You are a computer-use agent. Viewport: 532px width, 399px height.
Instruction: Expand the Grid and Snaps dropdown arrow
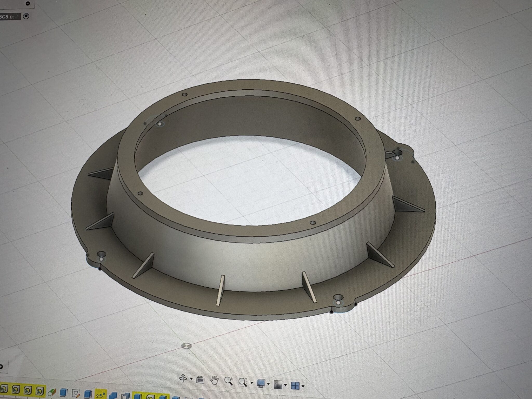pos(285,385)
